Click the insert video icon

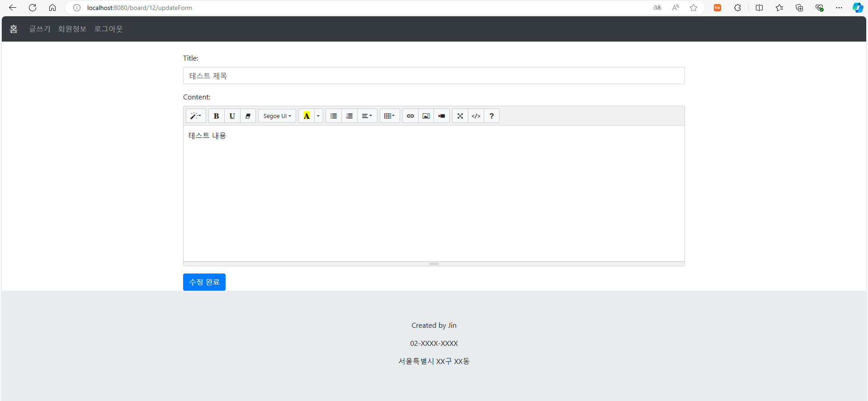pyautogui.click(x=442, y=116)
